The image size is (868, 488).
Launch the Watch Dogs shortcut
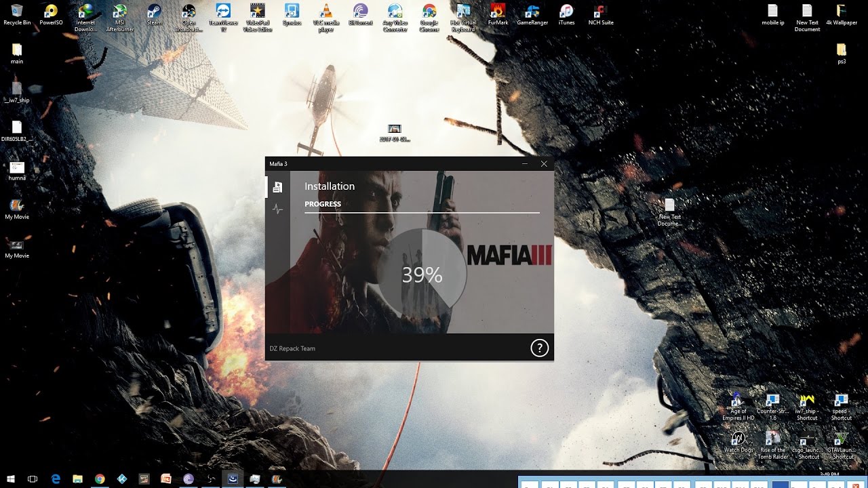pos(738,443)
